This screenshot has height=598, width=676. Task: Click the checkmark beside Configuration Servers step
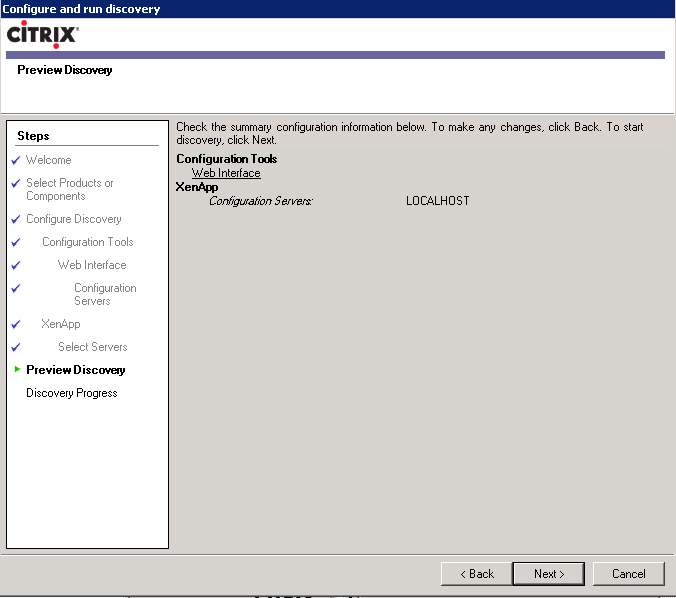(x=16, y=288)
